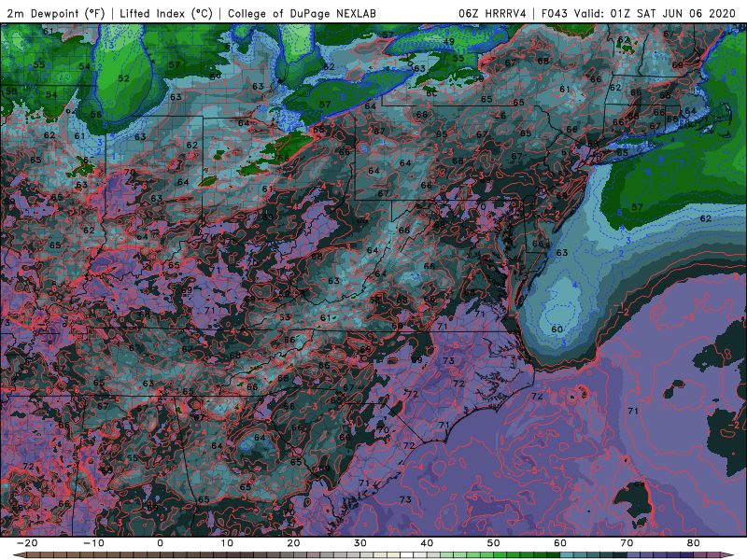Click the "57" value over the Atlantic south of Long Island
This screenshot has width=747, height=560.
[x=637, y=207]
